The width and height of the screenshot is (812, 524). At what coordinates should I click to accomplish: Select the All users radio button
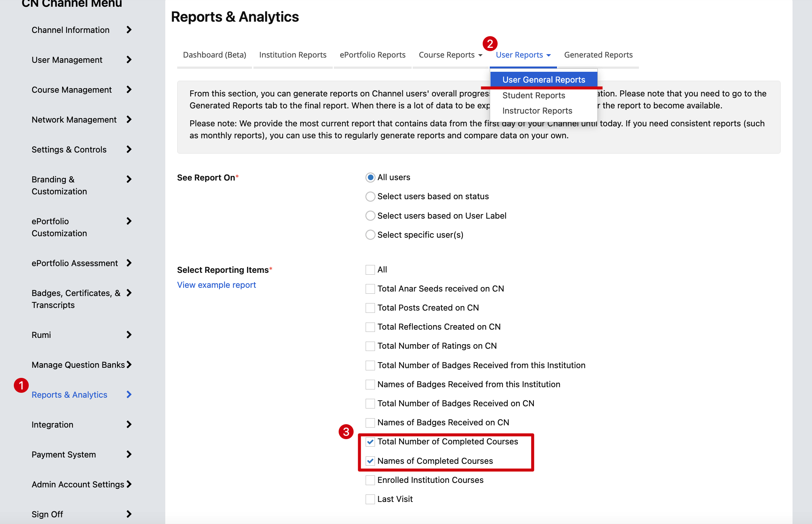(370, 178)
